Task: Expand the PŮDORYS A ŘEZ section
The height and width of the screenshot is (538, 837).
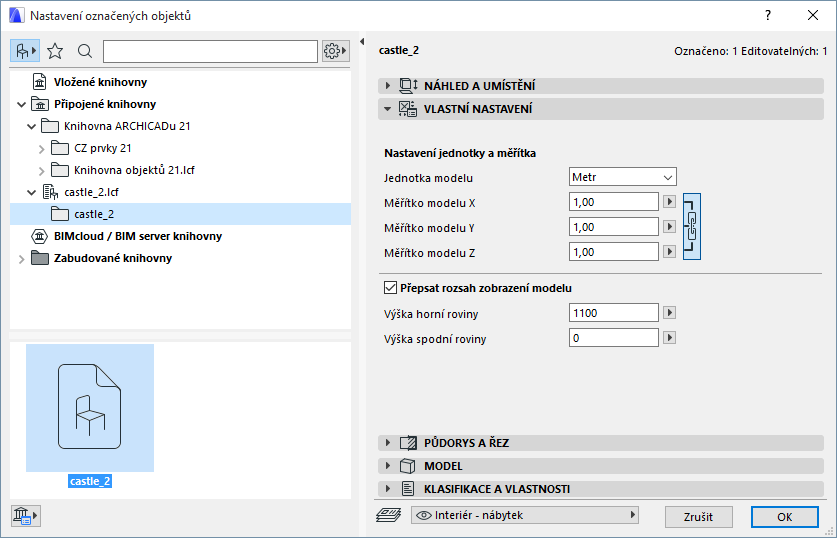Action: (x=388, y=442)
